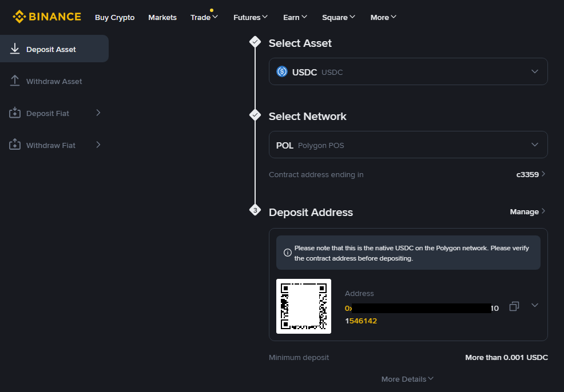Click the Withdraw Fiat icon
The height and width of the screenshot is (392, 564).
pos(15,145)
